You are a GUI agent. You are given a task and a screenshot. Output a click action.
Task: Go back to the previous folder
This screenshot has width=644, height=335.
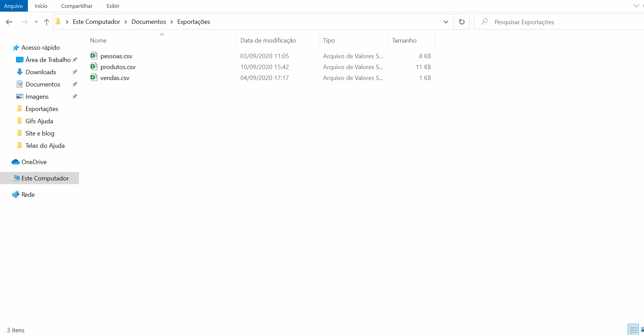point(9,21)
